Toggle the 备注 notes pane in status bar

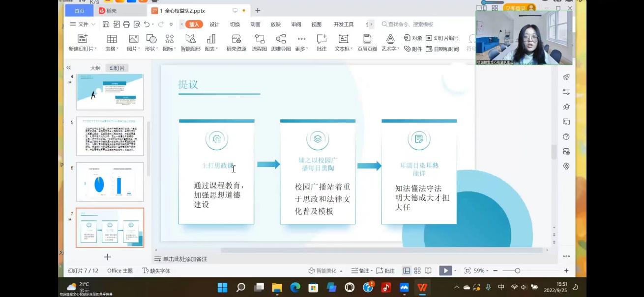360,270
